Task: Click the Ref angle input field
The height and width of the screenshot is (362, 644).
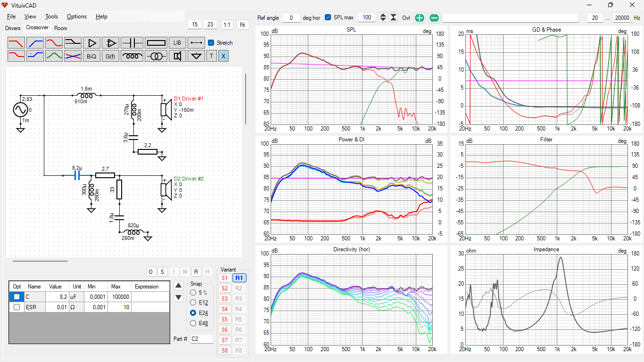Action: 291,18
